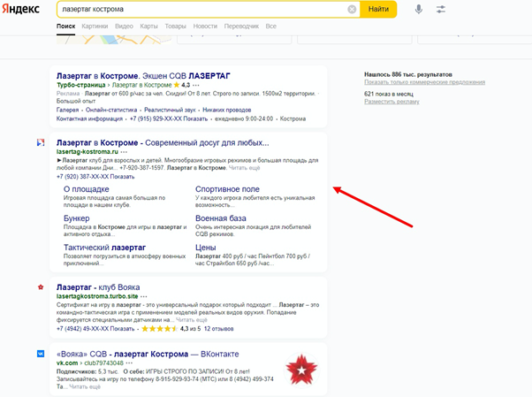The image size is (532, 397).
Task: Click 'Разместить рекламу' link
Action: [391, 102]
